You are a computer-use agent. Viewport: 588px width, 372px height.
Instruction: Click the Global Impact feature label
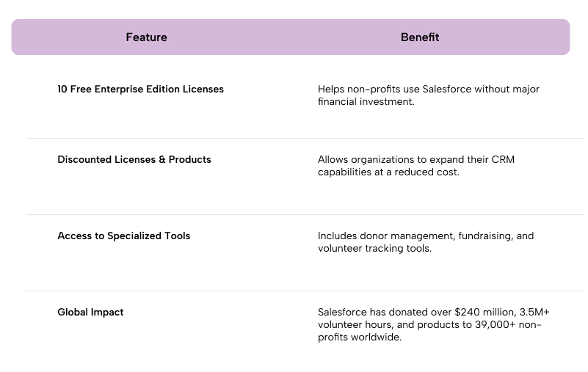point(90,313)
